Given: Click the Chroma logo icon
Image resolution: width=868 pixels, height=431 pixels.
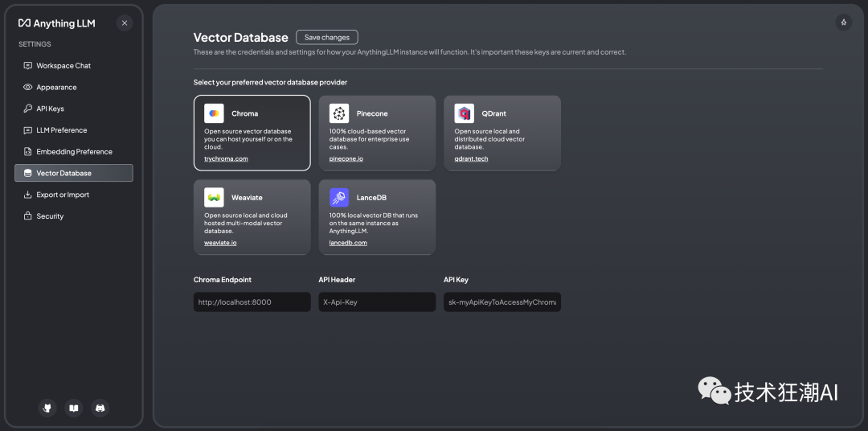Looking at the screenshot, I should (x=214, y=113).
